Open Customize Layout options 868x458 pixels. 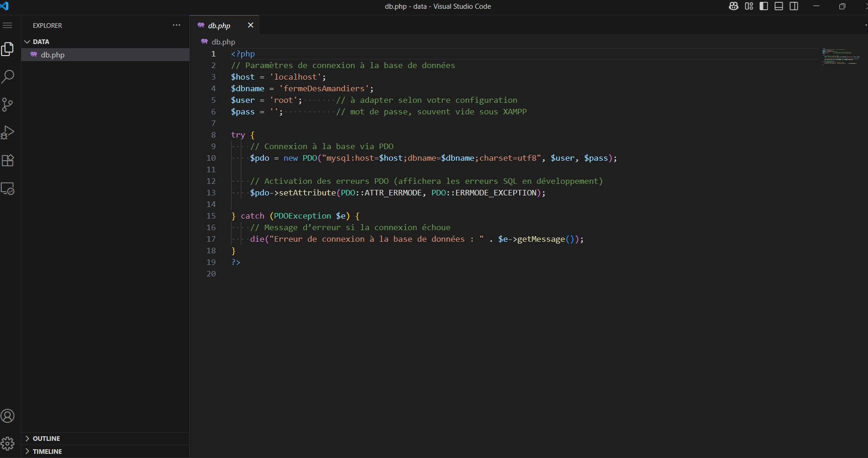(749, 6)
